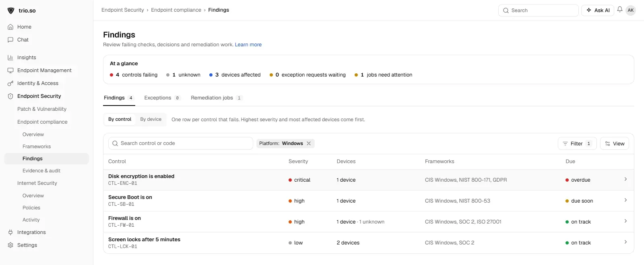The width and height of the screenshot is (644, 265).
Task: Click the Insights bar chart icon
Action: pyautogui.click(x=10, y=58)
